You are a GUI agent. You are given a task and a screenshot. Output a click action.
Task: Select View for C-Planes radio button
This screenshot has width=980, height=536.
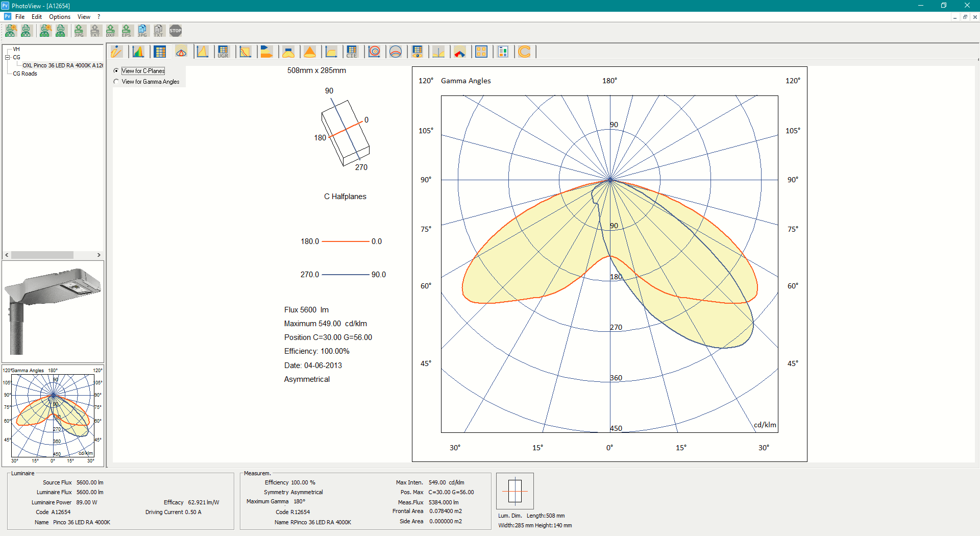tap(116, 70)
